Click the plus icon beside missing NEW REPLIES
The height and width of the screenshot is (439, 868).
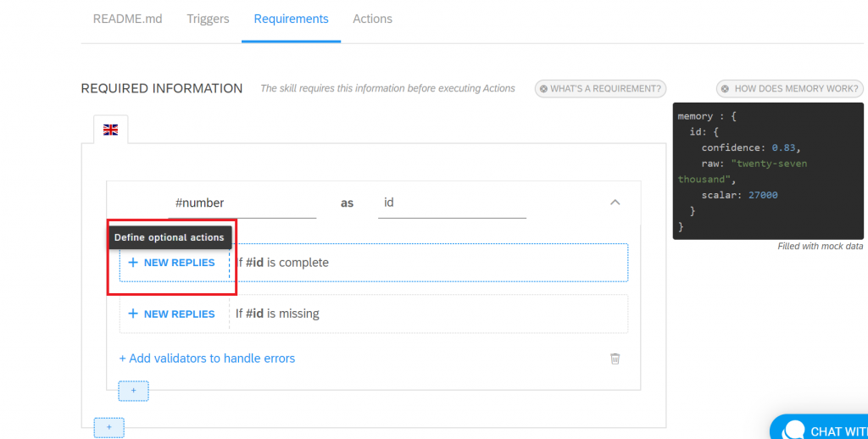pyautogui.click(x=133, y=314)
